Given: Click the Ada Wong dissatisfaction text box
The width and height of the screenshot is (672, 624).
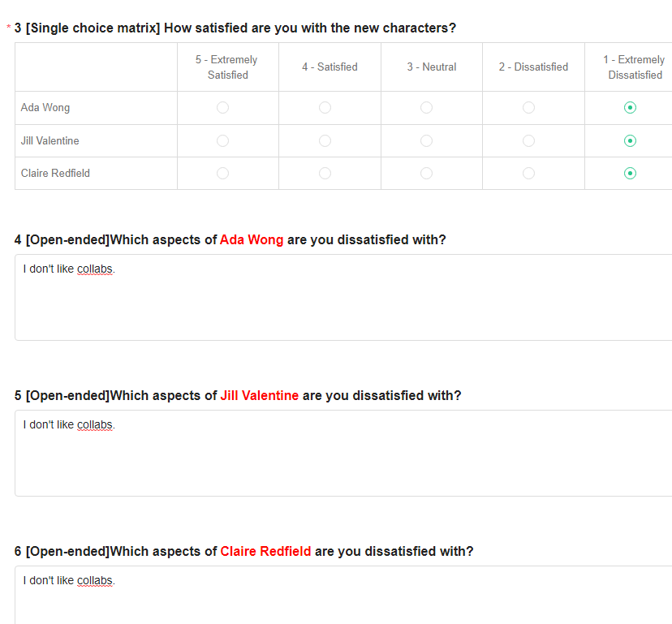Looking at the screenshot, I should click(x=343, y=298).
